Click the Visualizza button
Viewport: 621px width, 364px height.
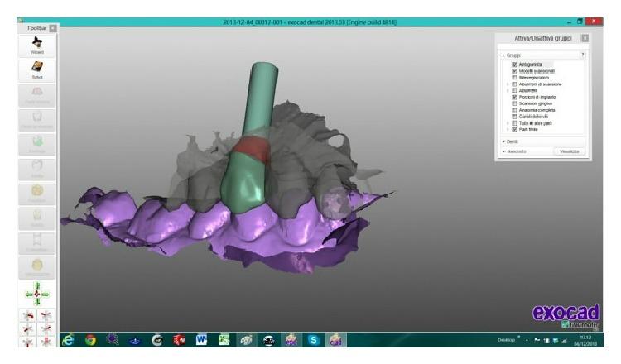[x=569, y=151]
